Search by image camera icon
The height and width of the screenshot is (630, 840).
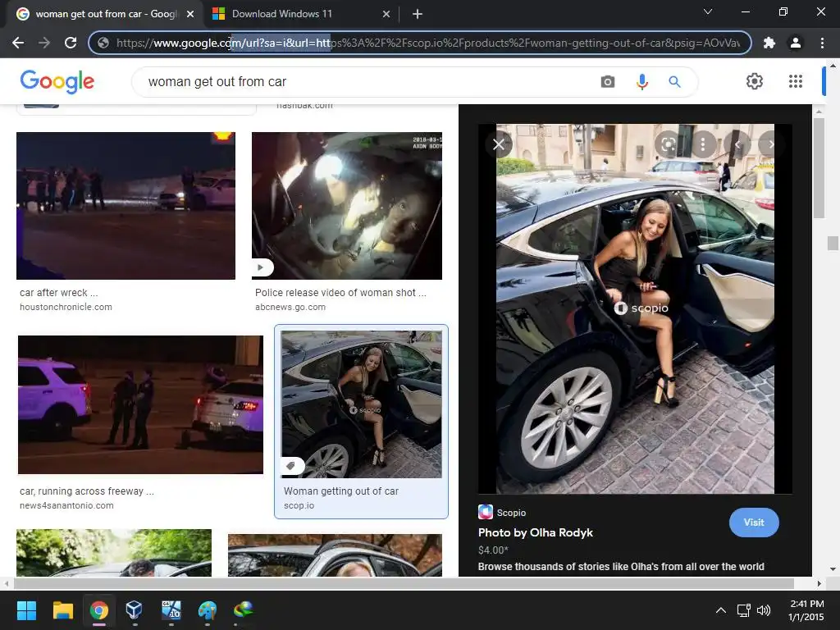[x=608, y=82]
